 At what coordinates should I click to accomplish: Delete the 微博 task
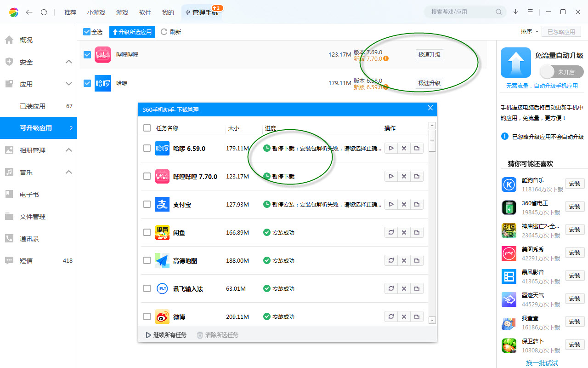[x=404, y=316]
